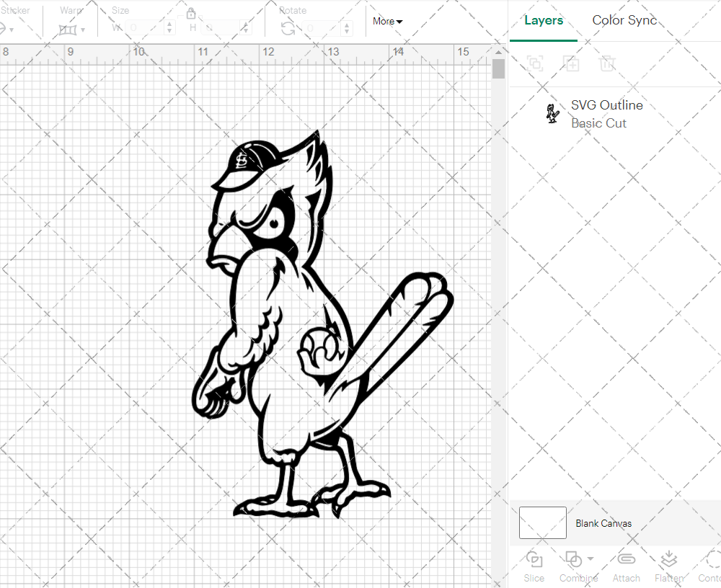
Task: Click the Delete layer trash icon
Action: 608,63
